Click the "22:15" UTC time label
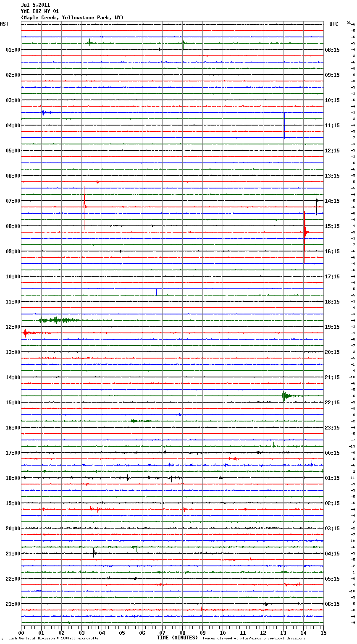The width and height of the screenshot is (357, 644). [x=332, y=403]
